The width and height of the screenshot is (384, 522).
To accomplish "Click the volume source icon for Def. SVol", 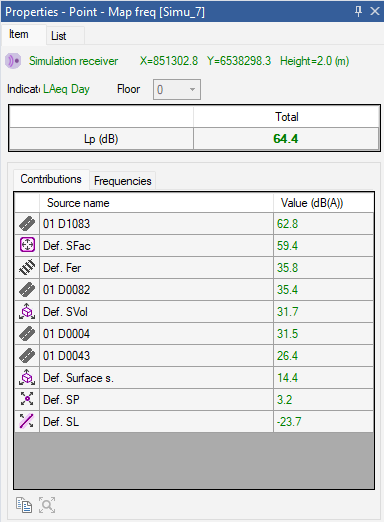I will coord(27,311).
